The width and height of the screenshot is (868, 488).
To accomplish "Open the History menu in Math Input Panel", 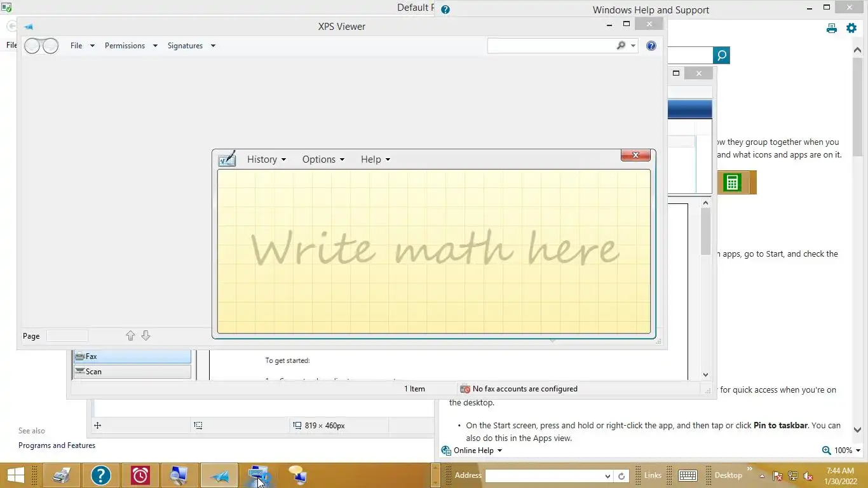I will [x=266, y=159].
